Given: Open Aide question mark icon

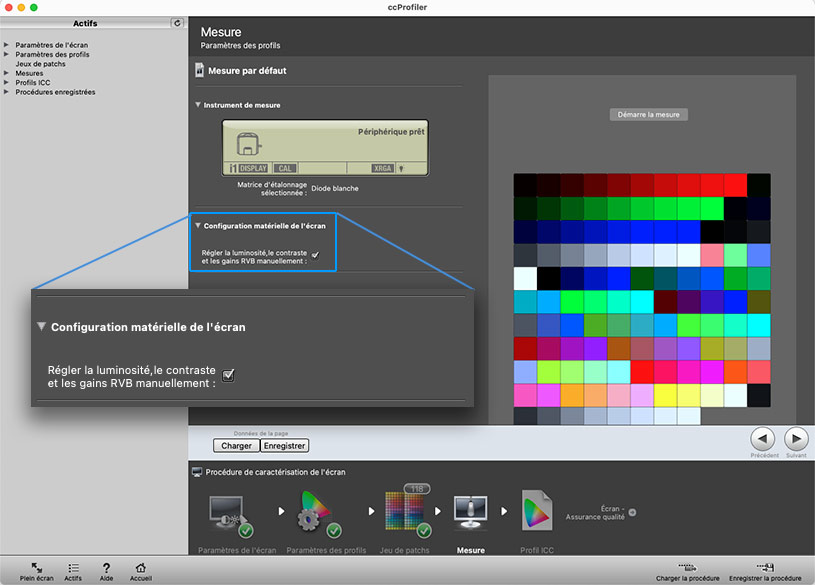Looking at the screenshot, I should [x=106, y=568].
